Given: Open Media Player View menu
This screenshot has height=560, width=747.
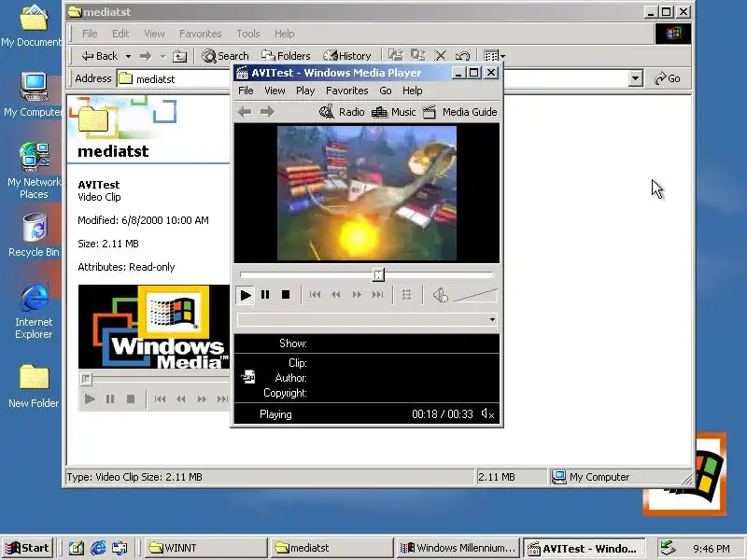Looking at the screenshot, I should 275,91.
